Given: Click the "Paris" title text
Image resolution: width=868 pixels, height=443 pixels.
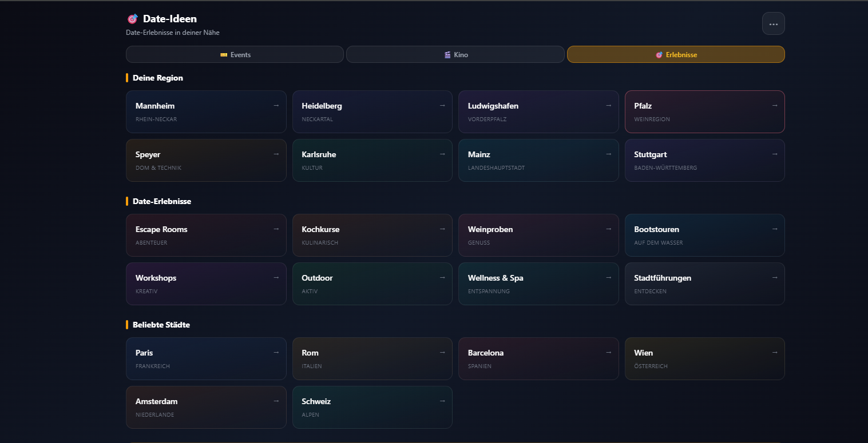Looking at the screenshot, I should tap(144, 353).
